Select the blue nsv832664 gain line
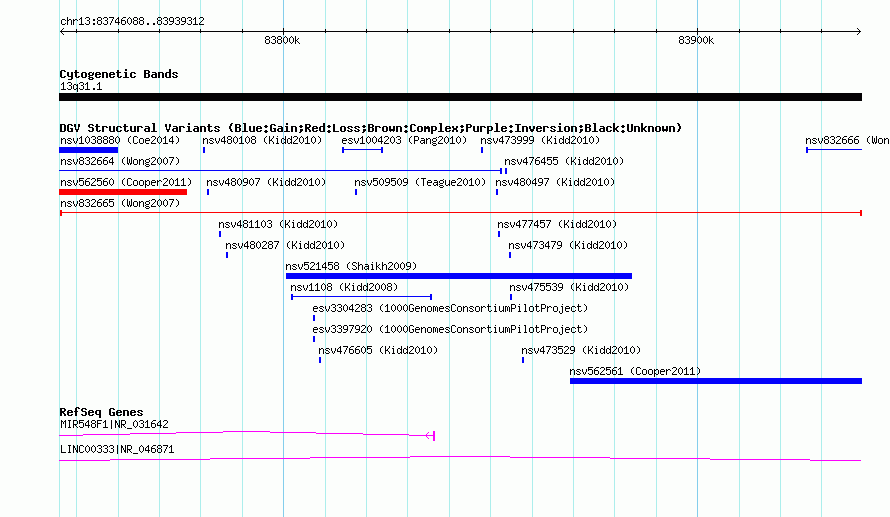Image resolution: width=890 pixels, height=517 pixels. tap(281, 171)
